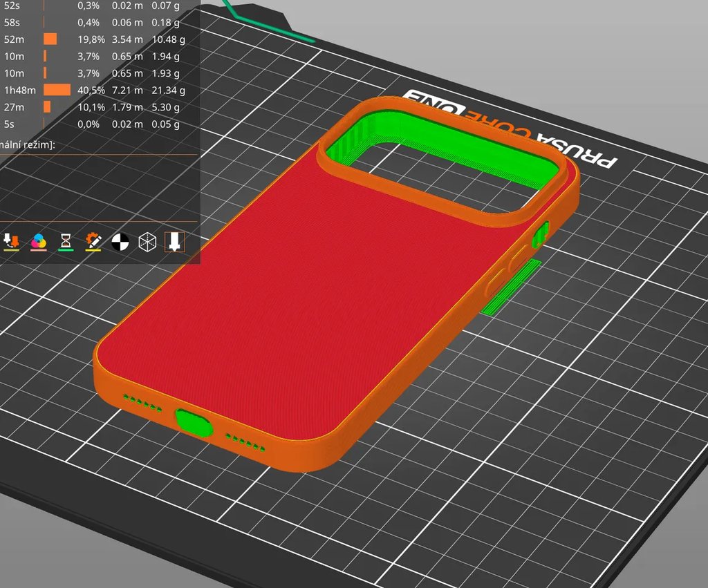708x588 pixels.
Task: Click the green support in the USB-C port opening
Action: [x=191, y=422]
